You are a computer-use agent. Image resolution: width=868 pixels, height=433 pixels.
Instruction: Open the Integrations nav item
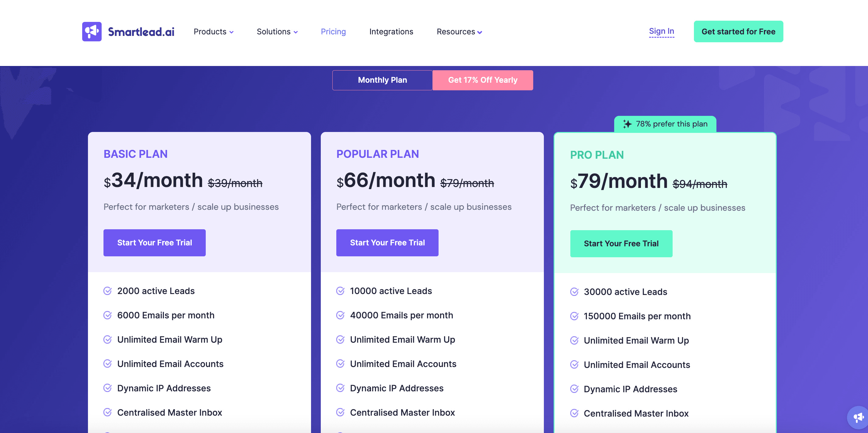click(x=391, y=32)
